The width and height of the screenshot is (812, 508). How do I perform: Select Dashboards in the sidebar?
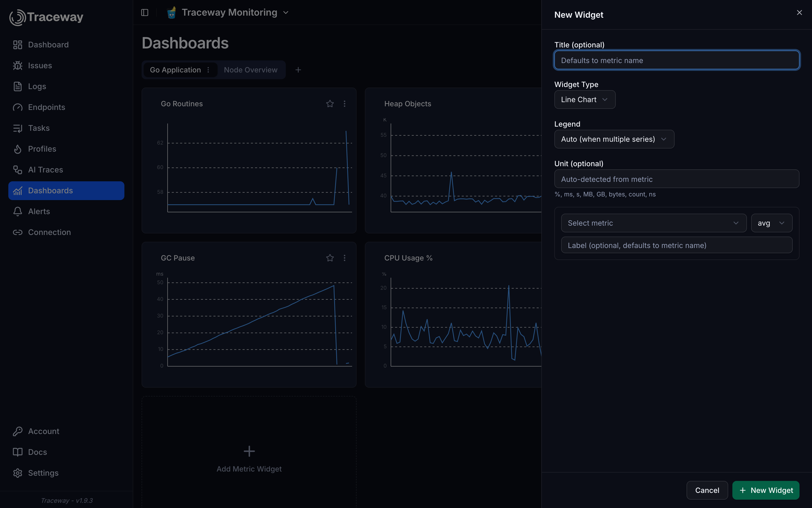point(66,190)
